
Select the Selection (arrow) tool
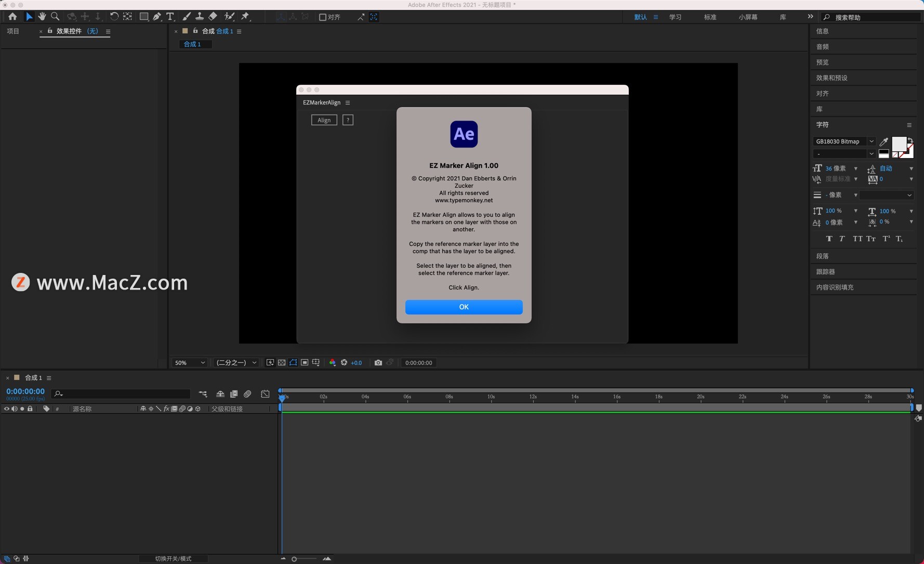pyautogui.click(x=29, y=17)
